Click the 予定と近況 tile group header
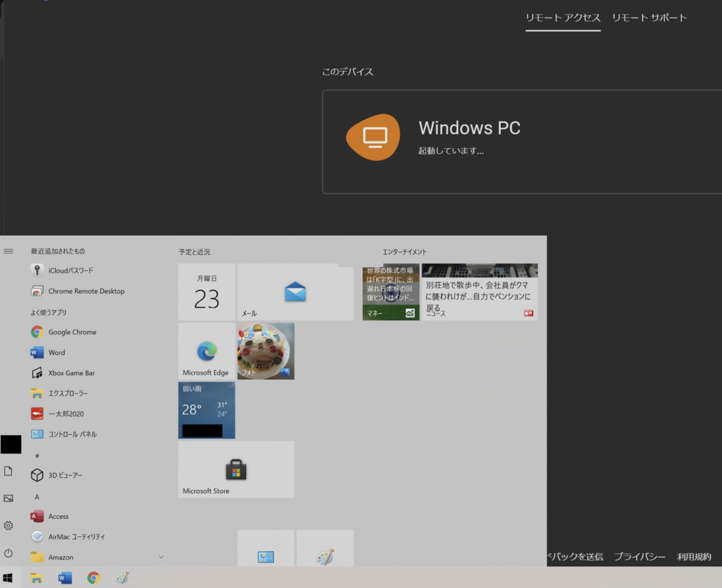Image resolution: width=722 pixels, height=588 pixels. (x=194, y=252)
